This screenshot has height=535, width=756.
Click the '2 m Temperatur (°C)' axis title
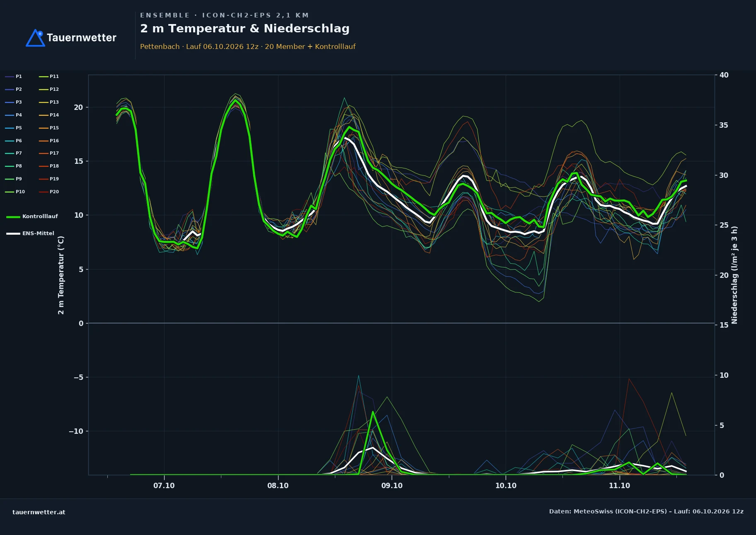(61, 275)
